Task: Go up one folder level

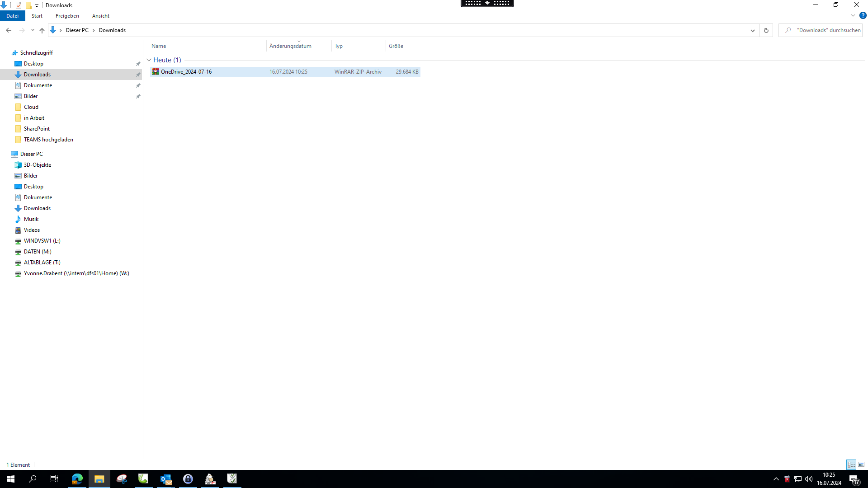Action: (42, 30)
